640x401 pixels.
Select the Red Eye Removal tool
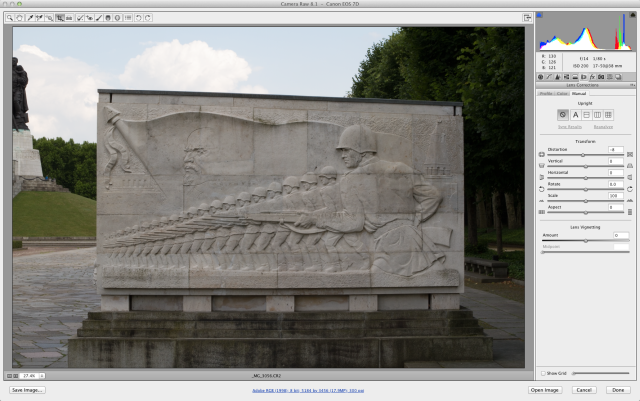click(89, 18)
